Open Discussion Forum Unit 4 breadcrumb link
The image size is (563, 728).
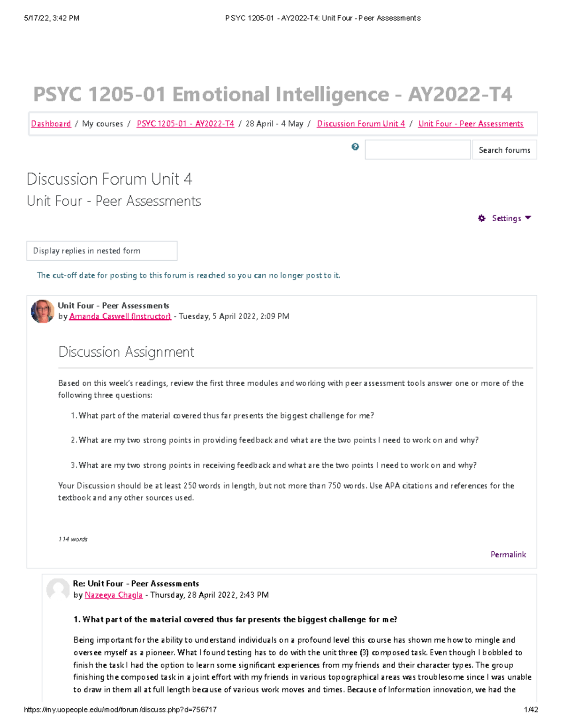click(x=361, y=123)
